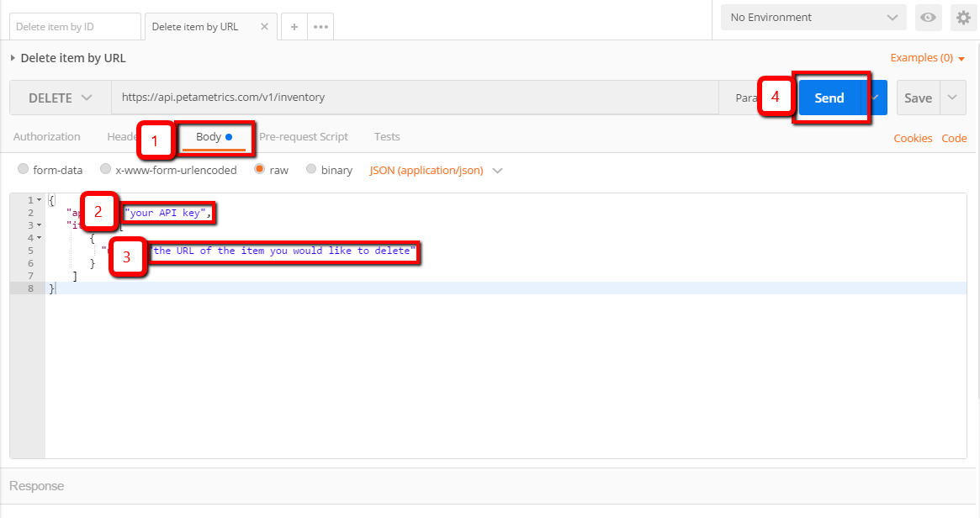Open the Pre-request Script tab
The width and height of the screenshot is (980, 518).
(x=304, y=136)
